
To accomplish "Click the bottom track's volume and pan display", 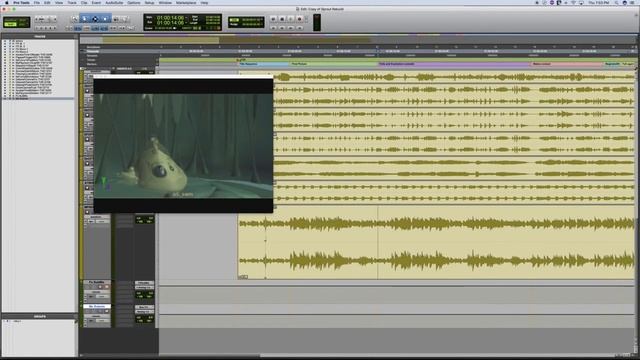I will pos(144,319).
